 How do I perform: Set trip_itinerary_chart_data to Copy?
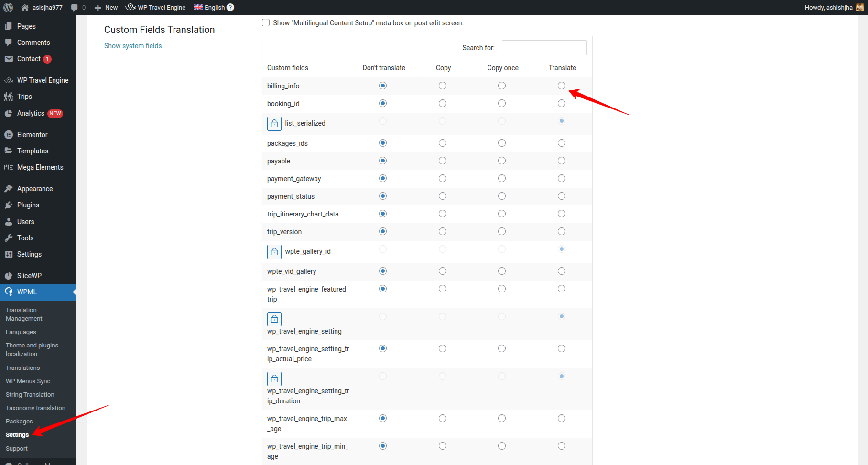443,214
